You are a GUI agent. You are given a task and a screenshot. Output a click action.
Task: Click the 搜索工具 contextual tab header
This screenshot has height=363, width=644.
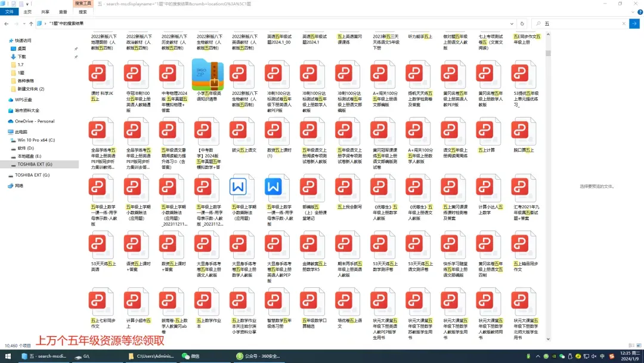83,4
